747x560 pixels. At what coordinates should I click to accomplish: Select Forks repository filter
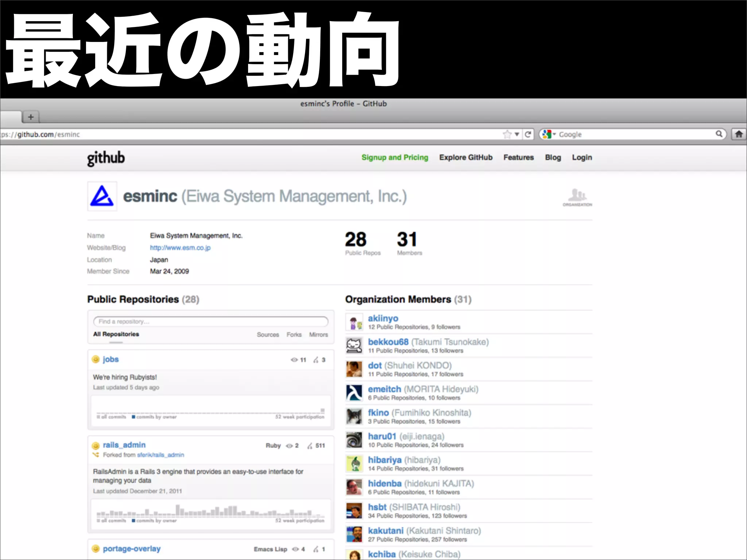294,335
